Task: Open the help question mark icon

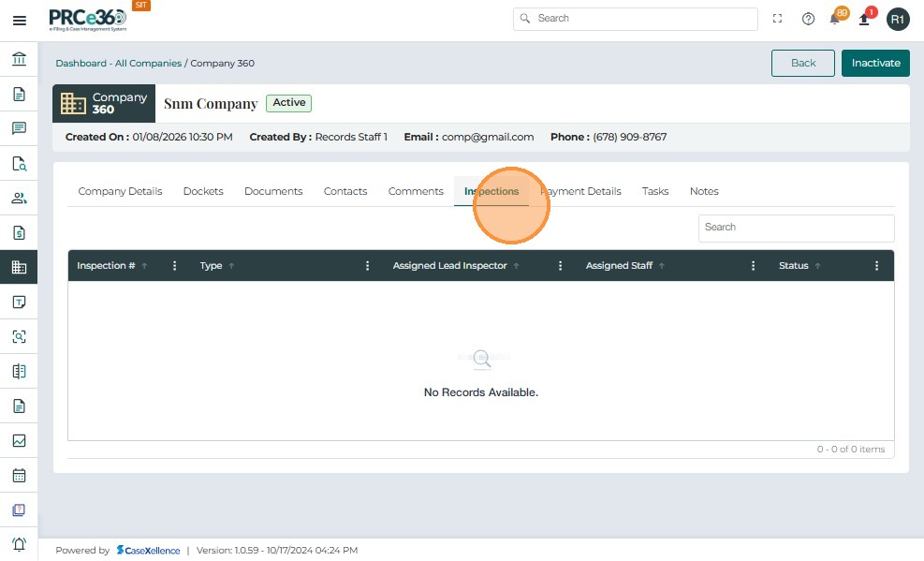Action: (808, 19)
